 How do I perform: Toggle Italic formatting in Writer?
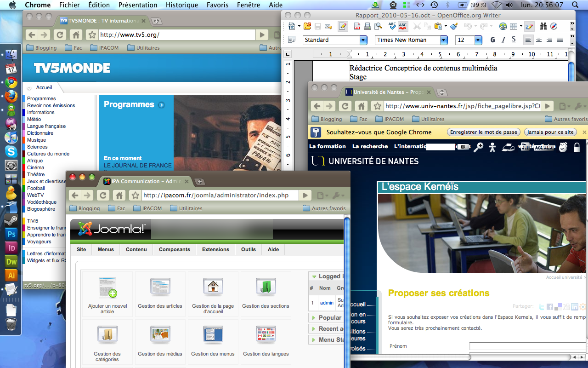point(503,40)
